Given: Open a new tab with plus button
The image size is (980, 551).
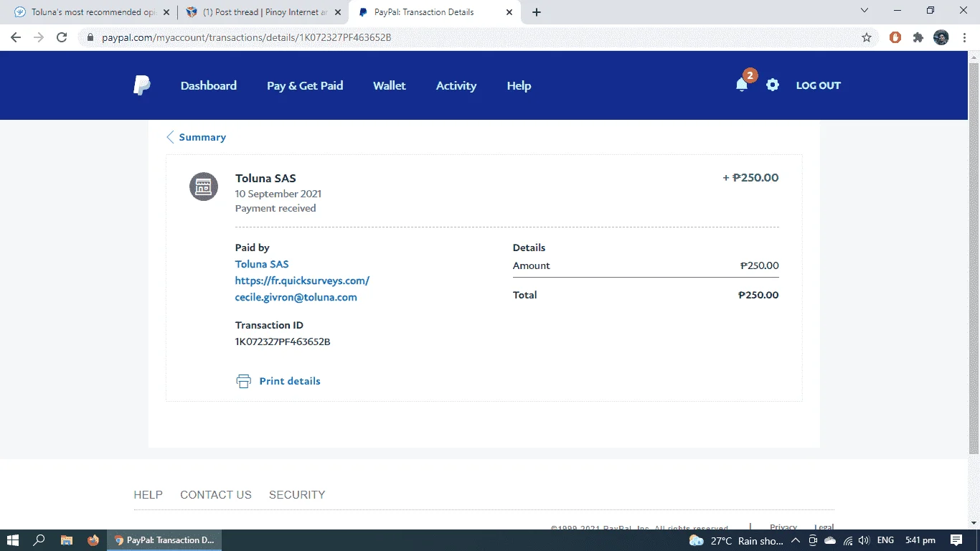Looking at the screenshot, I should [x=537, y=12].
